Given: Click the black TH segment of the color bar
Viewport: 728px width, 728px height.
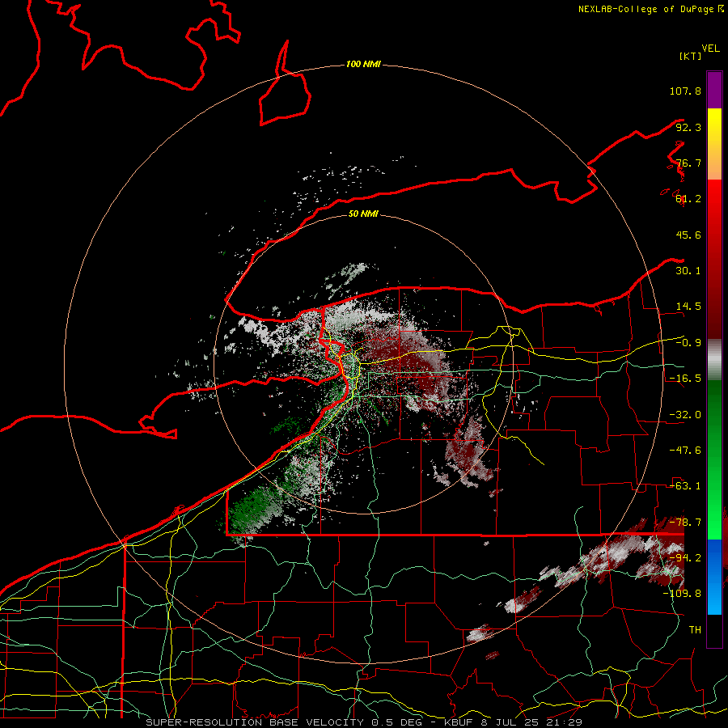Looking at the screenshot, I should click(714, 630).
